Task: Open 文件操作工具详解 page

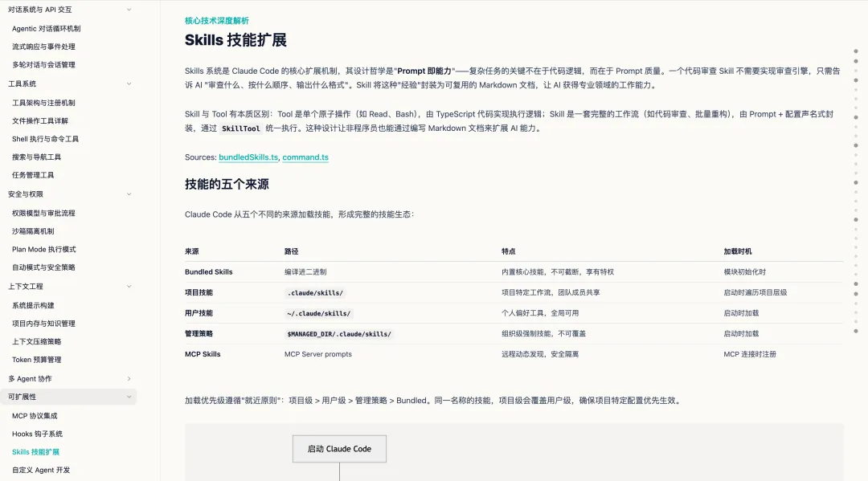Action: tap(40, 121)
